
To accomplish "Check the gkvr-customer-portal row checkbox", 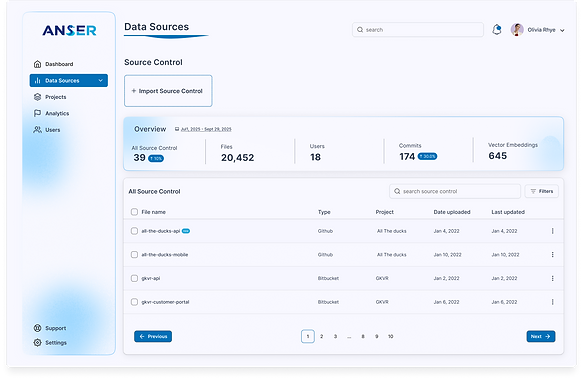I will click(x=134, y=302).
